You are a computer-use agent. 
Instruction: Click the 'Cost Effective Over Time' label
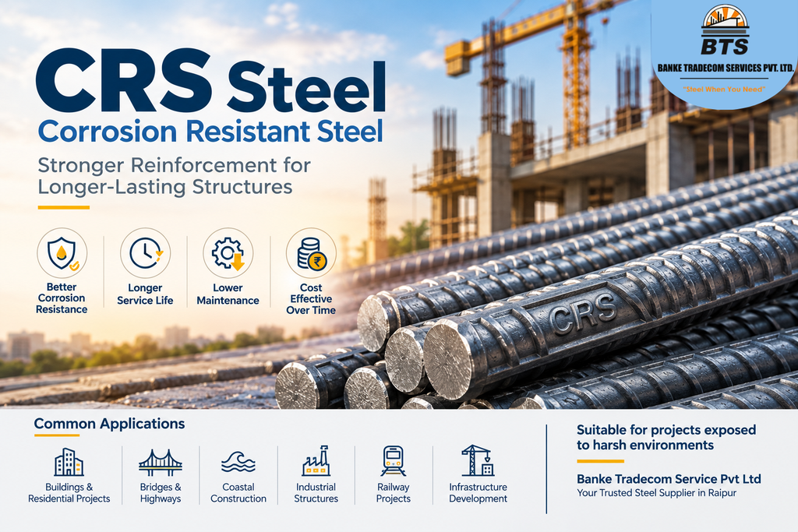coord(311,298)
